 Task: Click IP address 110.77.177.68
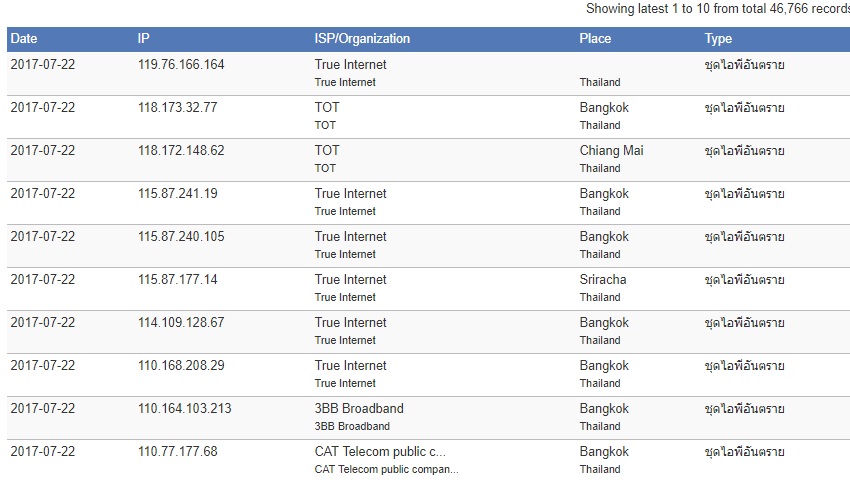click(177, 452)
